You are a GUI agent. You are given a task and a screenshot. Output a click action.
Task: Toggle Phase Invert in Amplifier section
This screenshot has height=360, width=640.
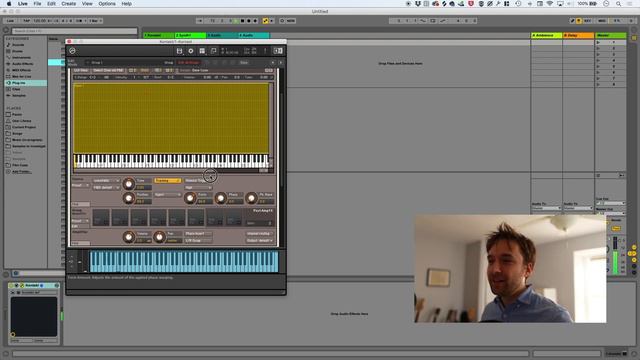[x=198, y=234]
